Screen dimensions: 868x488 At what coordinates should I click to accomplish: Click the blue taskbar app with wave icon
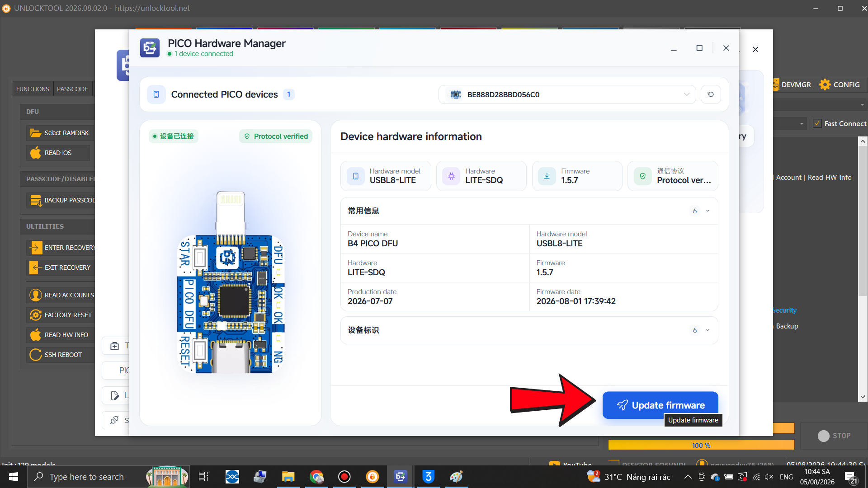[232, 477]
